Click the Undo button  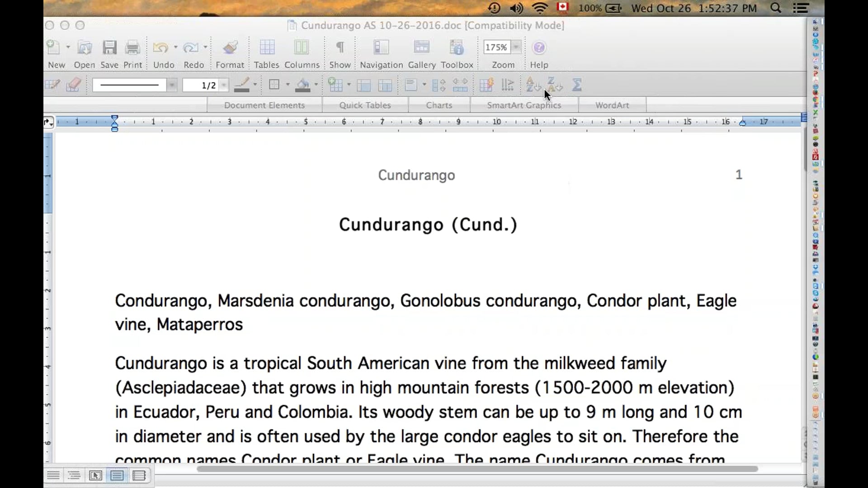(x=160, y=48)
